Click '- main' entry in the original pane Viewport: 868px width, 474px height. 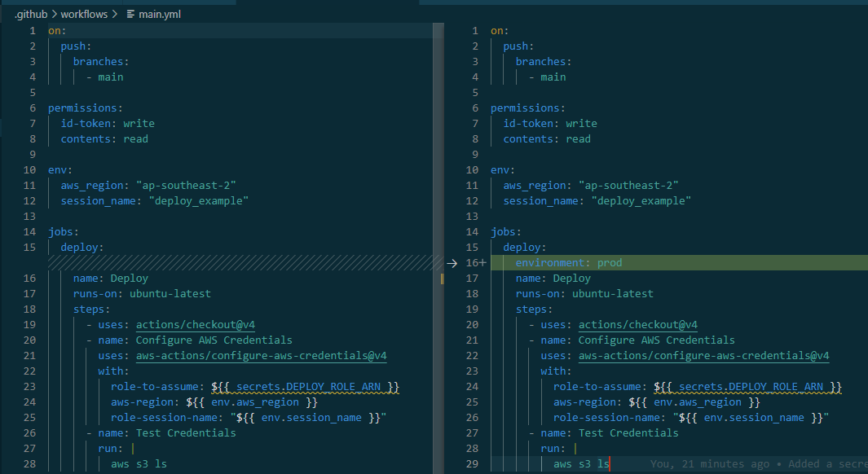tap(104, 77)
